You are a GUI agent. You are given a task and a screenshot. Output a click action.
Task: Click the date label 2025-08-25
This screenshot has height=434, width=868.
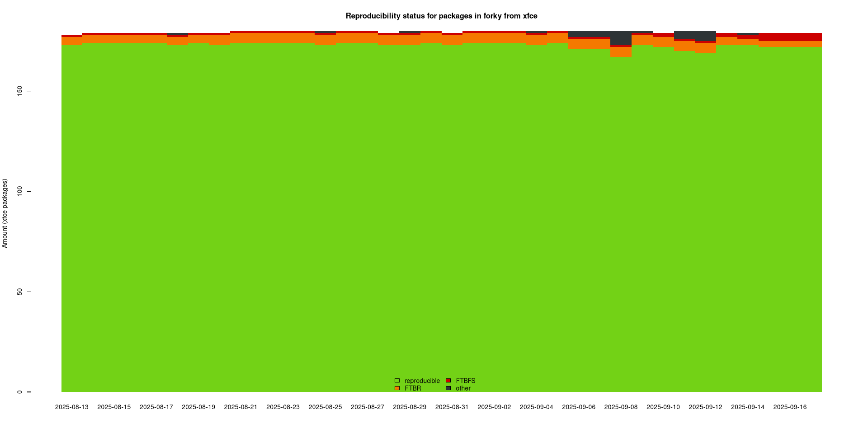click(x=325, y=407)
